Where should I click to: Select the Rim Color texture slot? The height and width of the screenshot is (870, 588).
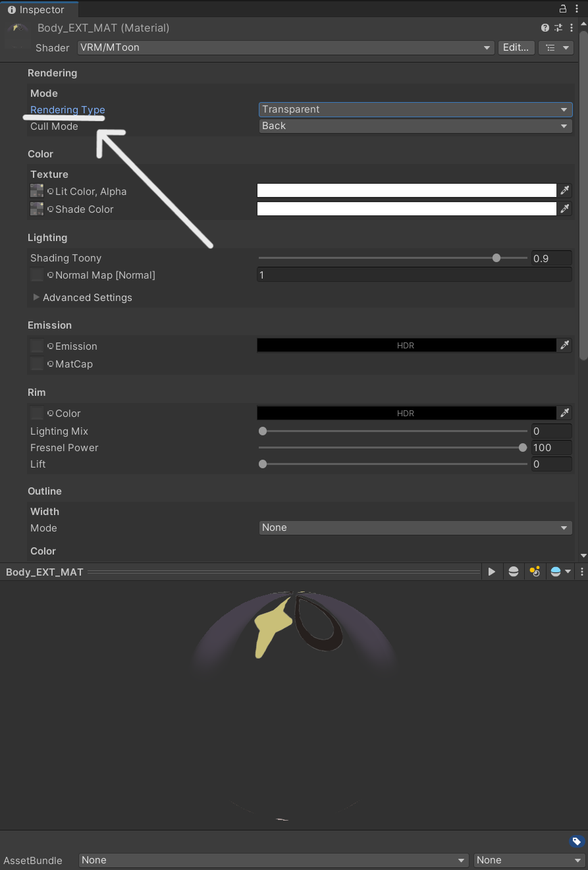[x=37, y=413]
